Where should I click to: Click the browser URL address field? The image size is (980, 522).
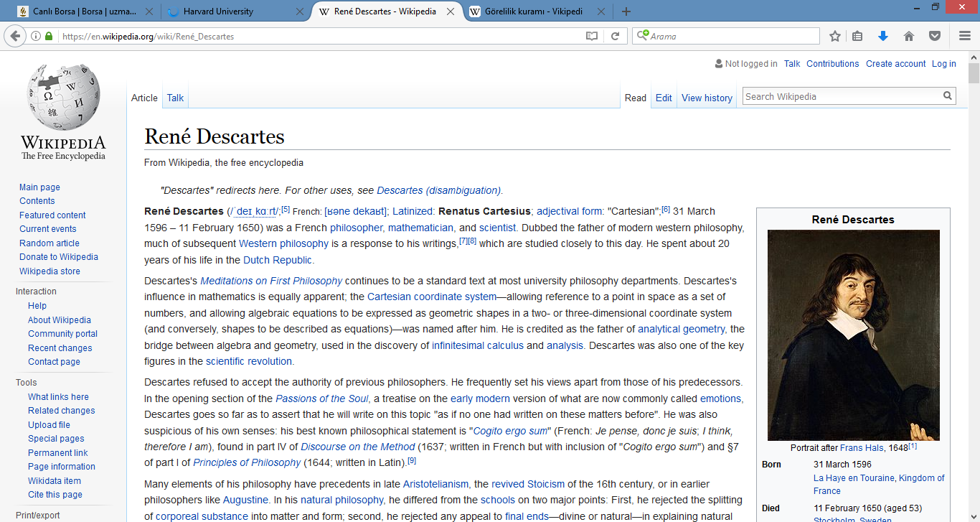coord(319,36)
